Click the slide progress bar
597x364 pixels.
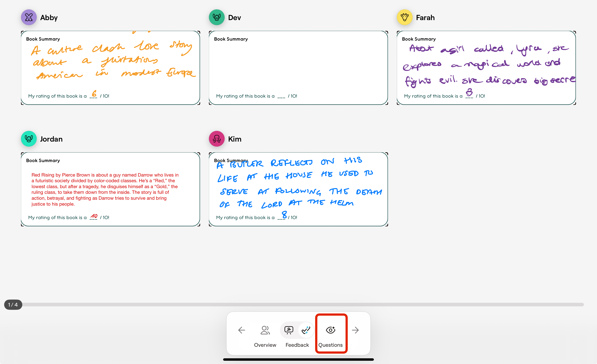tap(303, 304)
